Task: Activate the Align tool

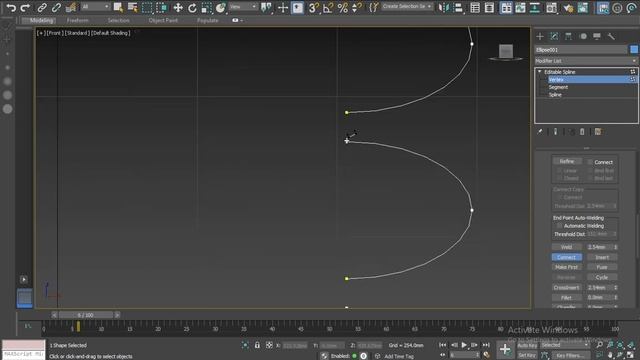Action: point(458,7)
